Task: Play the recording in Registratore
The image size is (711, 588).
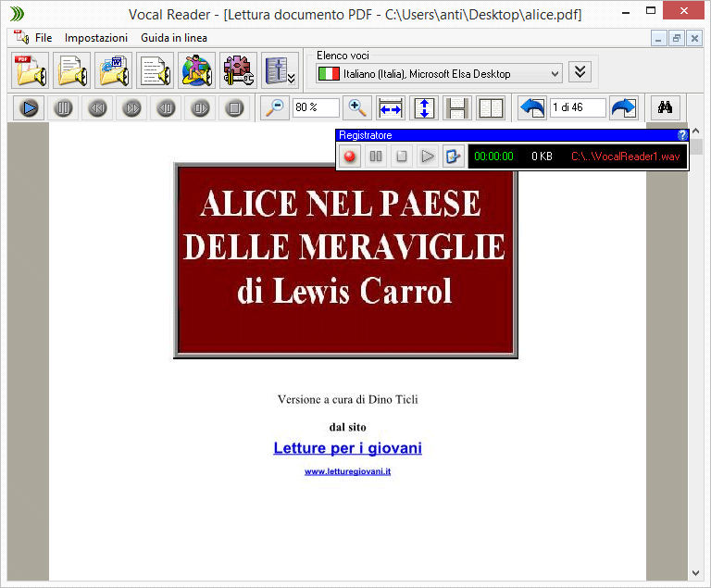Action: click(x=427, y=156)
